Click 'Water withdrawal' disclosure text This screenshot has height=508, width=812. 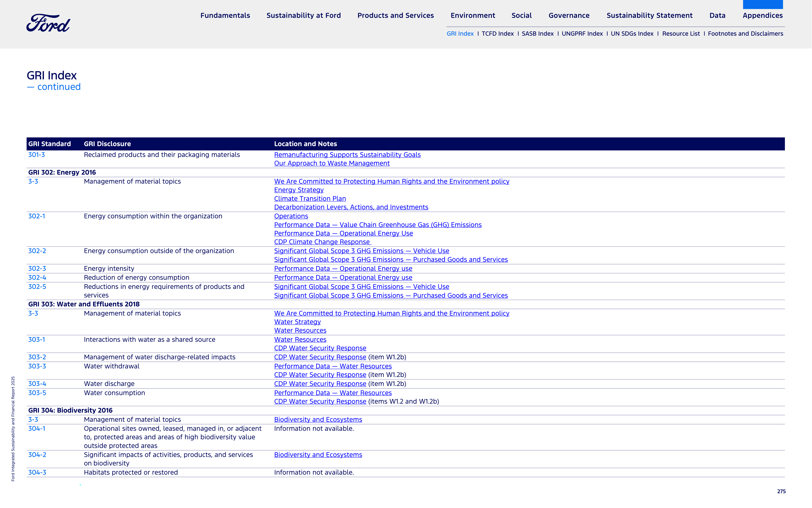coord(111,366)
